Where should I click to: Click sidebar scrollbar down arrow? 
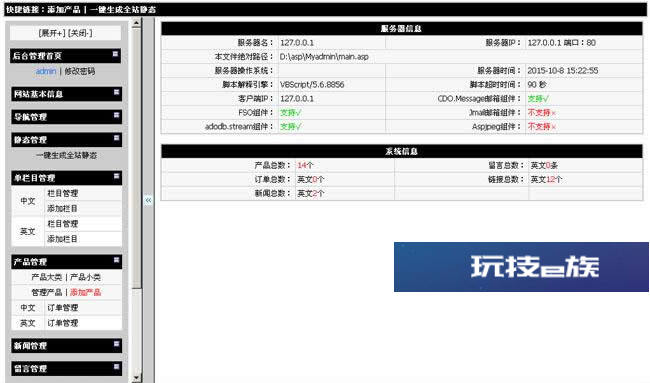pyautogui.click(x=136, y=378)
